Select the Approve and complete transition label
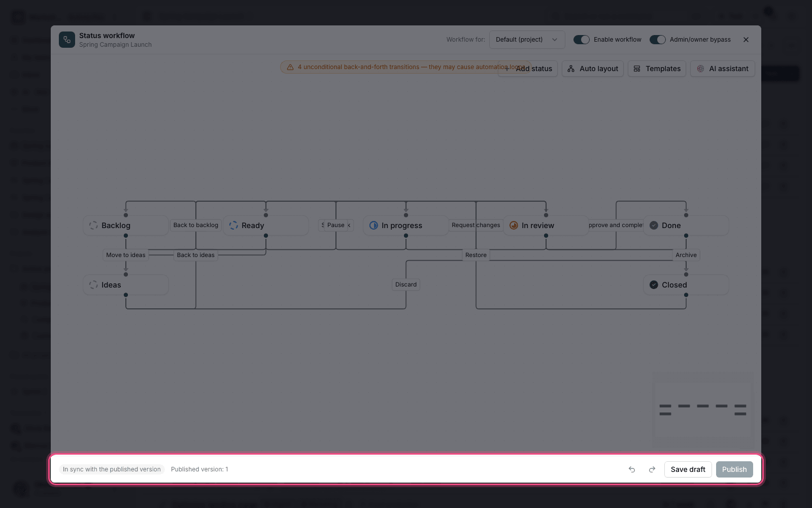 [616, 225]
